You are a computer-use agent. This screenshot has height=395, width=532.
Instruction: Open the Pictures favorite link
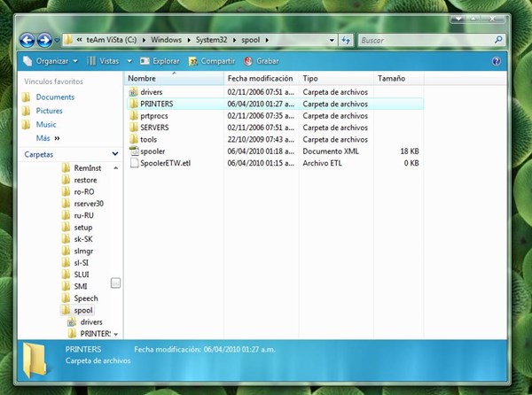pos(49,111)
